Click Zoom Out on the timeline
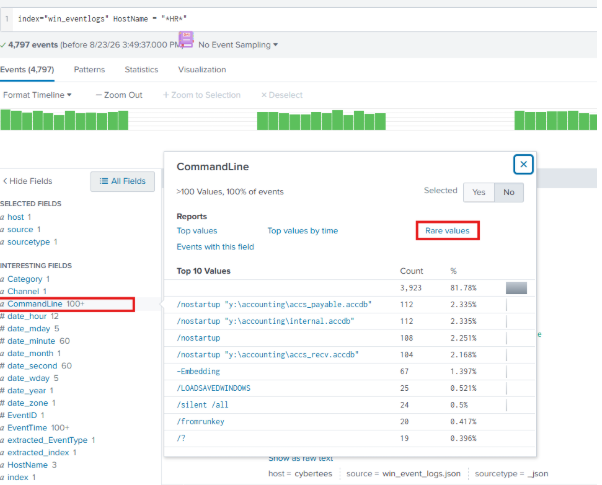The width and height of the screenshot is (602, 485). (119, 95)
